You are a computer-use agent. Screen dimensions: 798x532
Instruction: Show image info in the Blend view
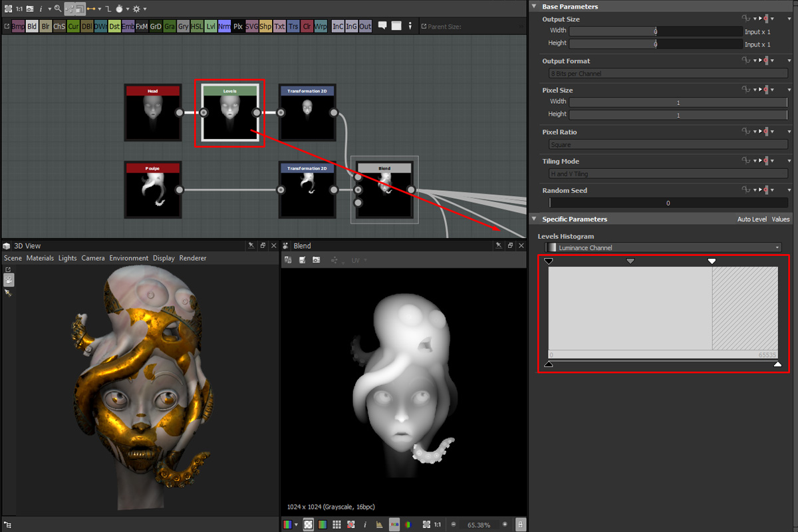pyautogui.click(x=365, y=525)
